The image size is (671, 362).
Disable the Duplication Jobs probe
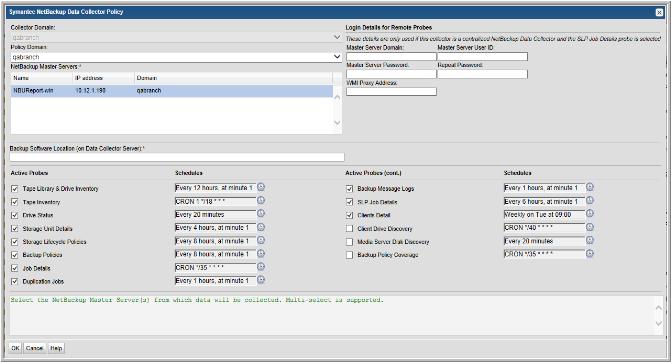coord(15,282)
